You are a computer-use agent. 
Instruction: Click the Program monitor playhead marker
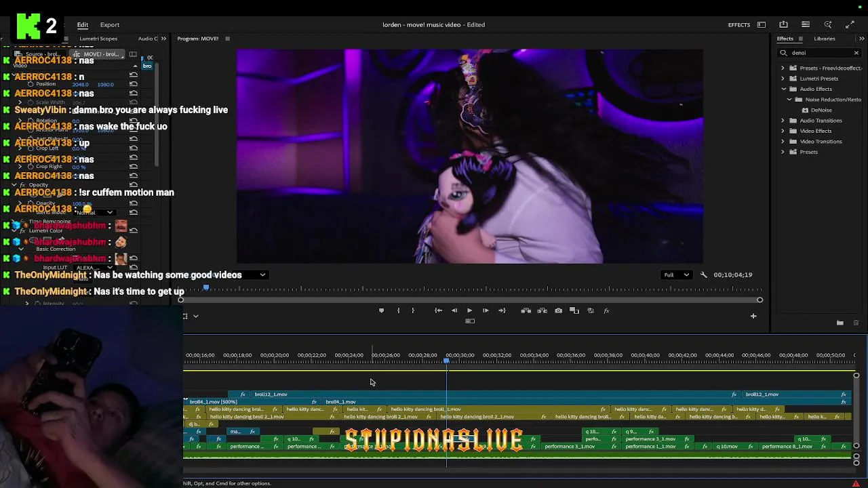click(x=206, y=288)
